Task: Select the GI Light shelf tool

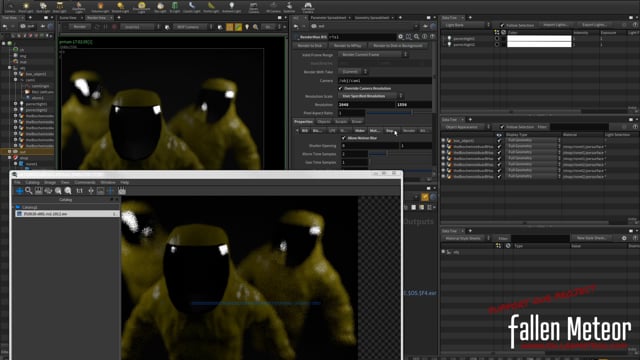Action: (x=175, y=7)
